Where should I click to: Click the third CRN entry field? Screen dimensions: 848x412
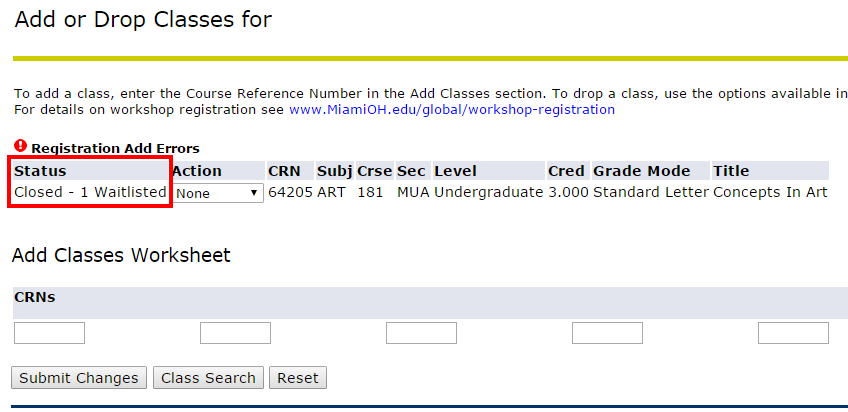click(421, 333)
